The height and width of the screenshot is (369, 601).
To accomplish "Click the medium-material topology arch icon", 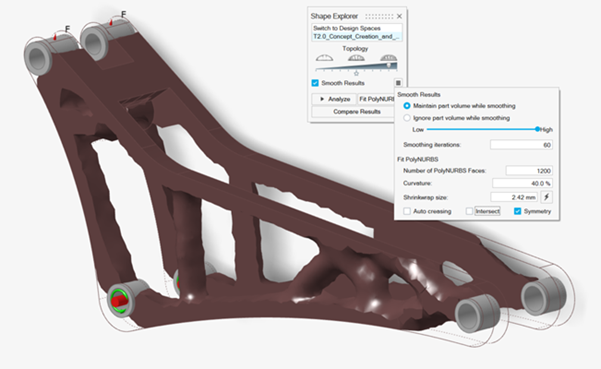I will (x=356, y=58).
